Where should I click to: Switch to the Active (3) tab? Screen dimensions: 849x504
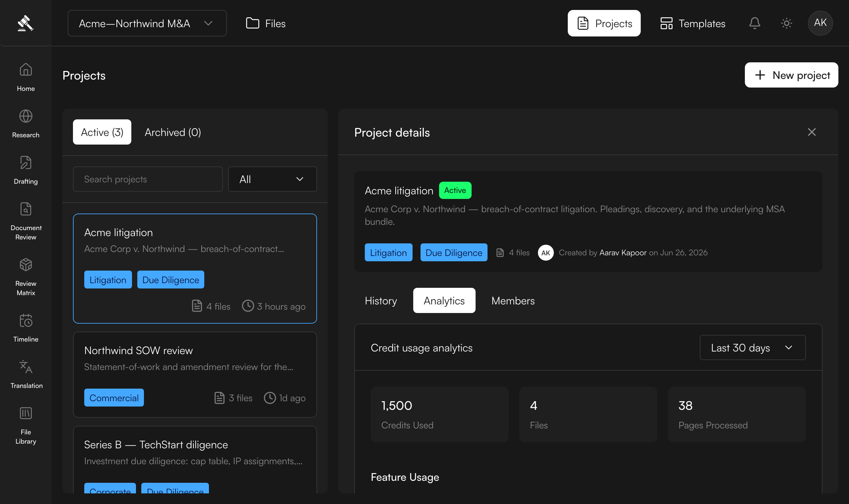102,132
